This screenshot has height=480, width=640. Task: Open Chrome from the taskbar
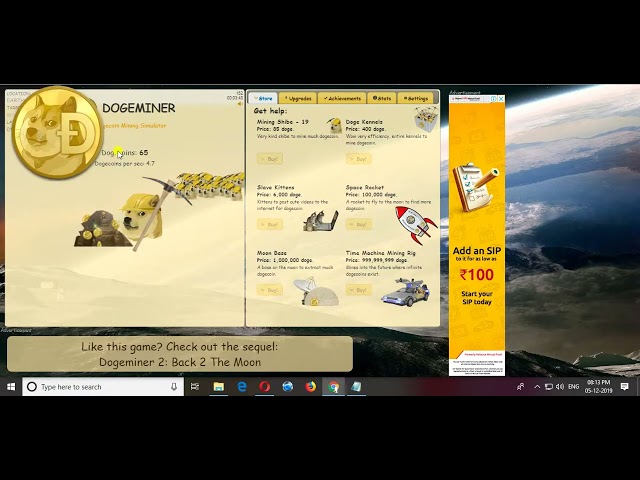tap(333, 387)
